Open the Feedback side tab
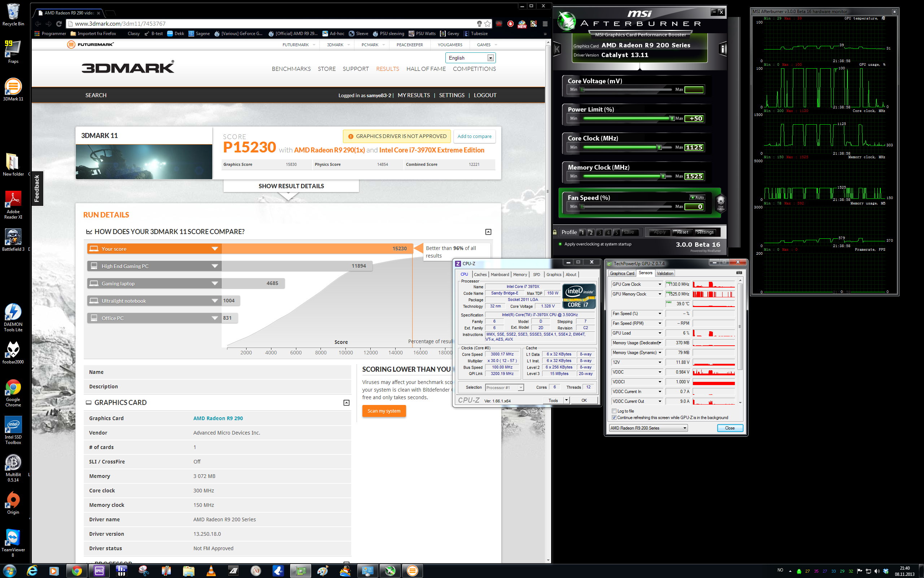924x578 pixels. click(37, 188)
